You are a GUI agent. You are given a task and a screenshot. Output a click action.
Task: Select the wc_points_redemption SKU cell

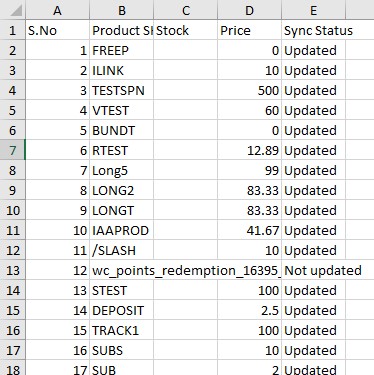[x=121, y=270]
